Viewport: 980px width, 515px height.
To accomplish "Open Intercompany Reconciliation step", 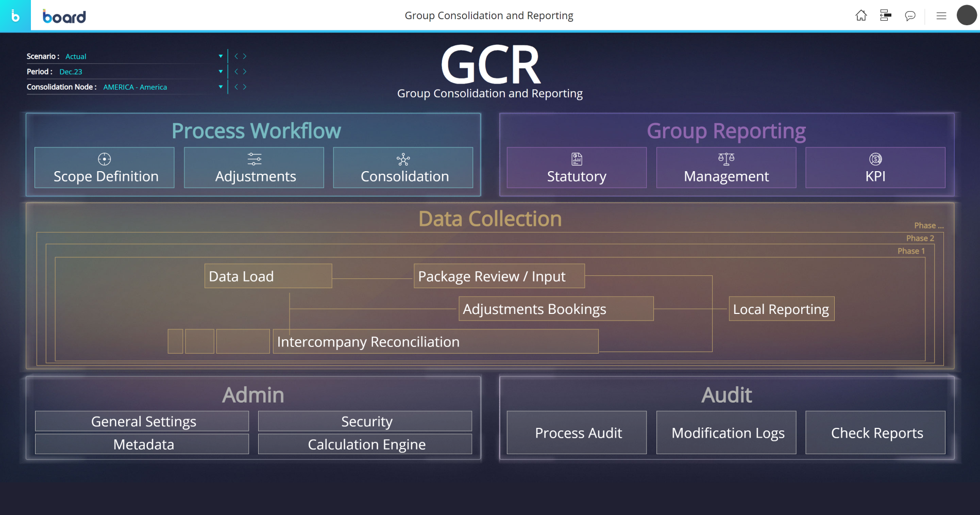I will [435, 341].
